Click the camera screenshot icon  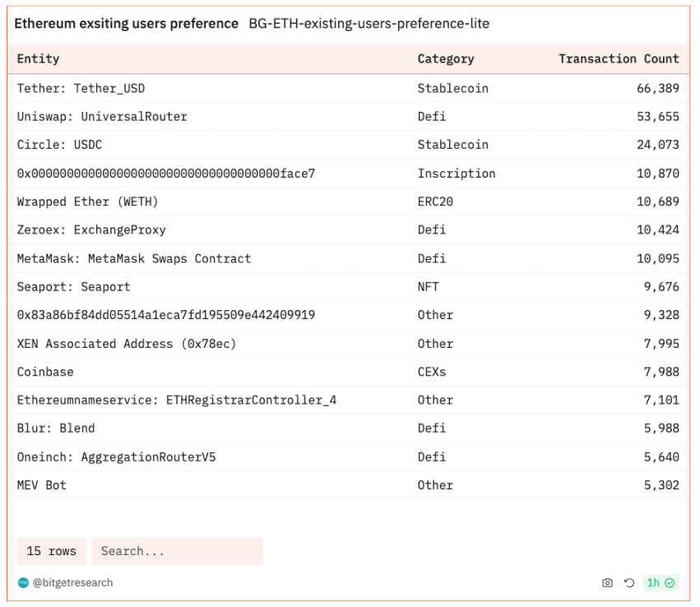coord(607,582)
